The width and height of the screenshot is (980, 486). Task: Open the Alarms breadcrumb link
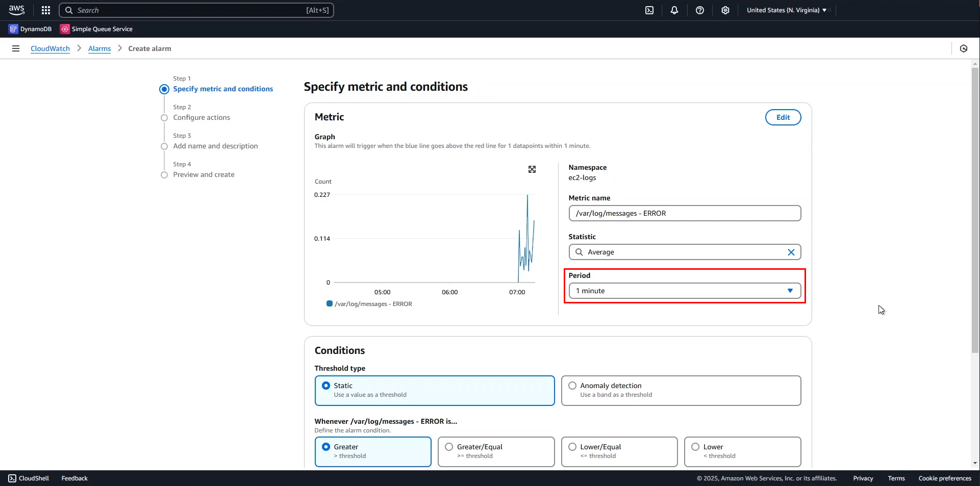pyautogui.click(x=99, y=48)
